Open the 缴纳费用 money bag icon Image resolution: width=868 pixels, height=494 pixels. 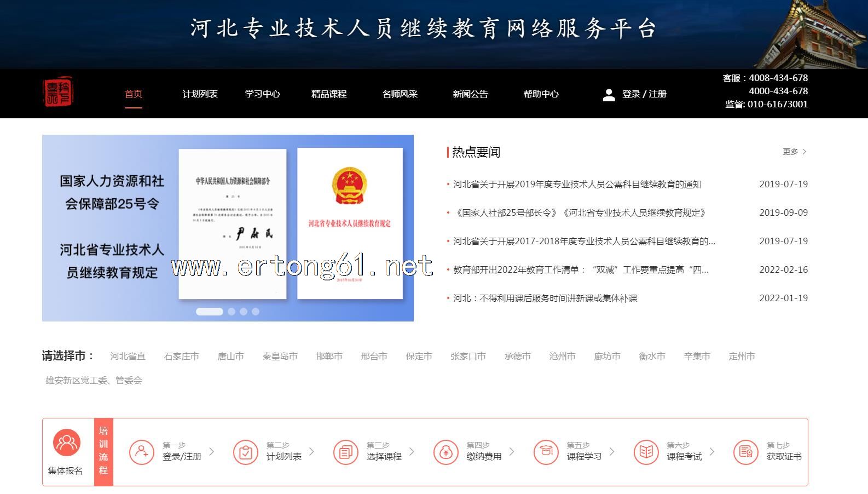coord(445,452)
